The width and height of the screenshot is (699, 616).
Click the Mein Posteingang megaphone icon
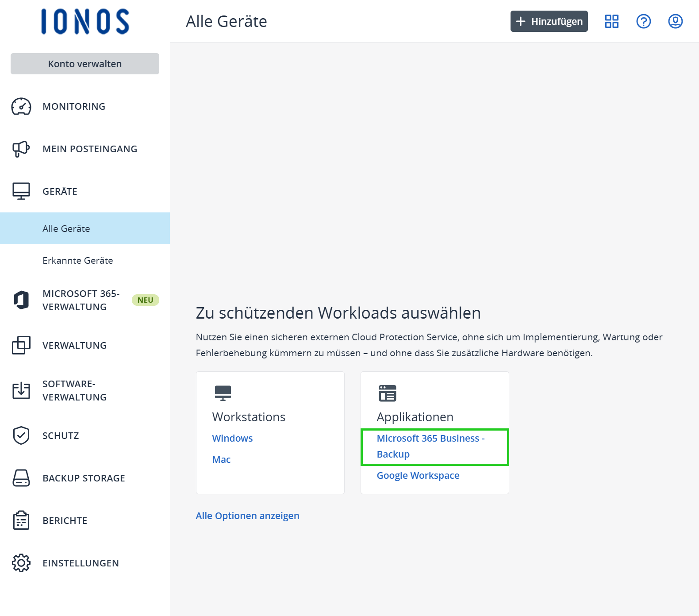click(x=20, y=149)
